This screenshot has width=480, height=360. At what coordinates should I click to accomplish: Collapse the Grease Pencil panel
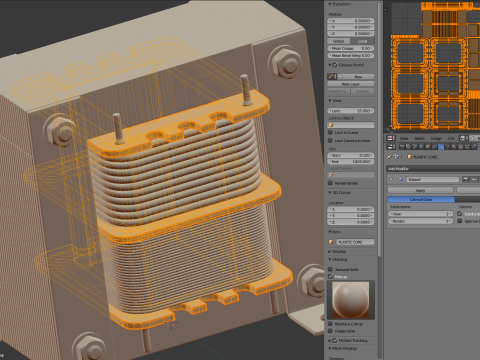[330, 65]
